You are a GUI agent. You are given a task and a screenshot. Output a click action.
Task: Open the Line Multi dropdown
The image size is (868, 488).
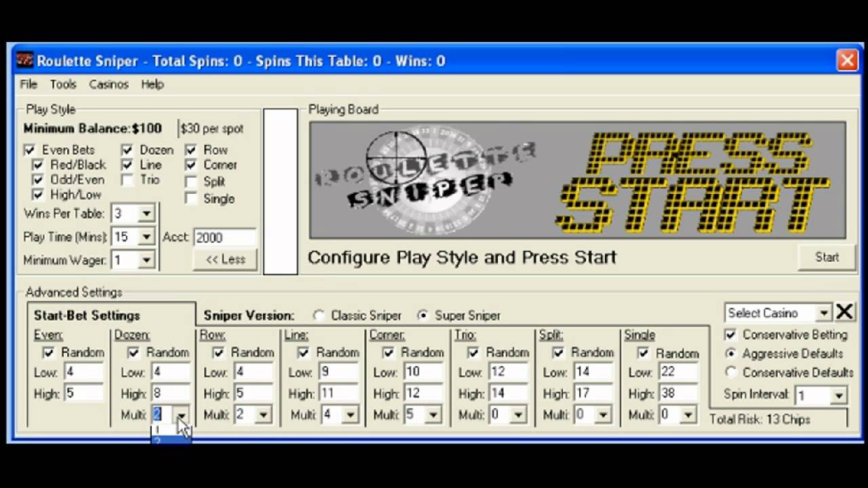[x=350, y=415]
